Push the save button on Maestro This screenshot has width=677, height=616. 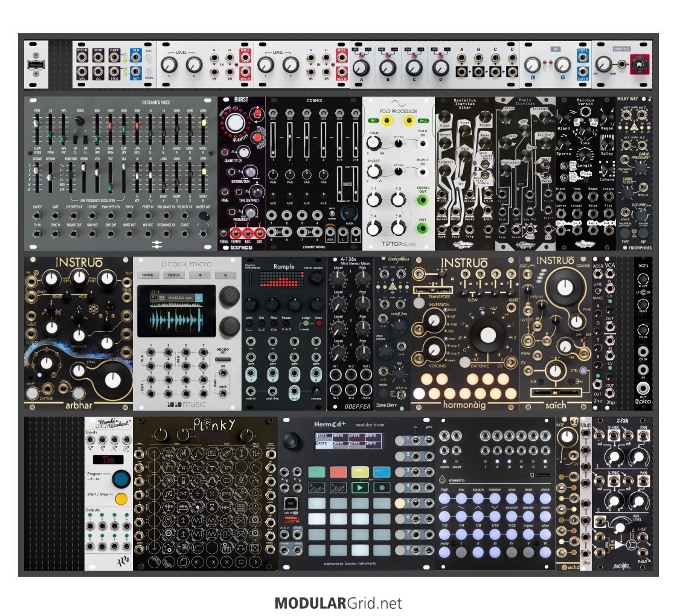point(512,498)
